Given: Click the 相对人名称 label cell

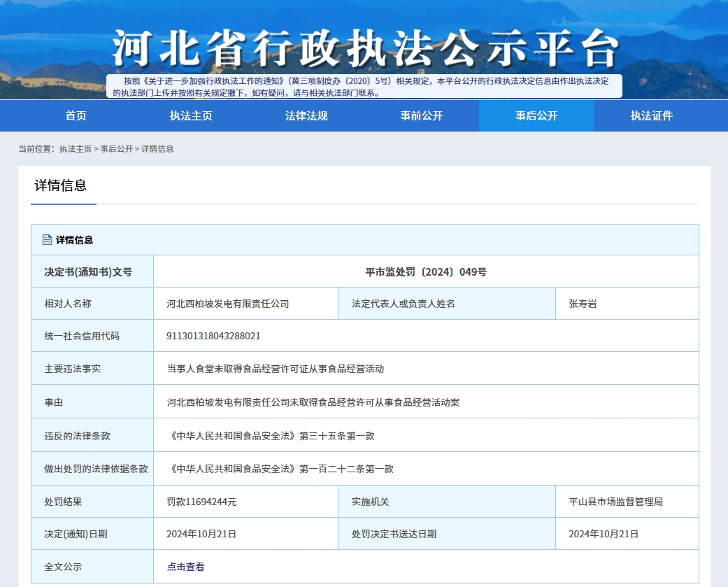Looking at the screenshot, I should click(x=92, y=304).
